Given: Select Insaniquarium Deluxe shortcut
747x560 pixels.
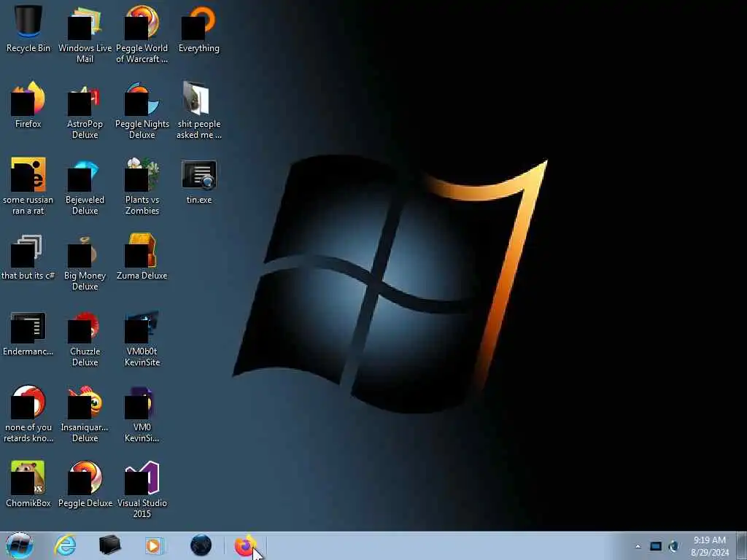Looking at the screenshot, I should 85,414.
